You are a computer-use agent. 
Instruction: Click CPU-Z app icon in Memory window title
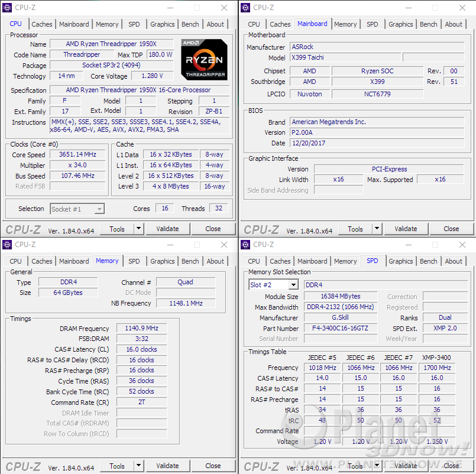(7, 245)
